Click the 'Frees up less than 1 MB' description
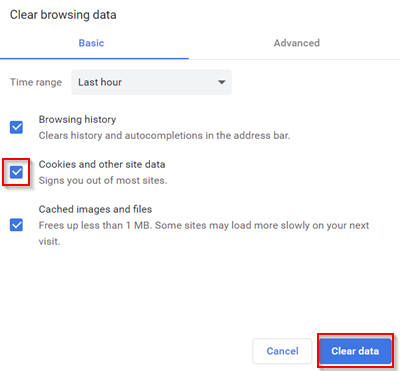Viewport: 400px width, 371px height. click(95, 225)
